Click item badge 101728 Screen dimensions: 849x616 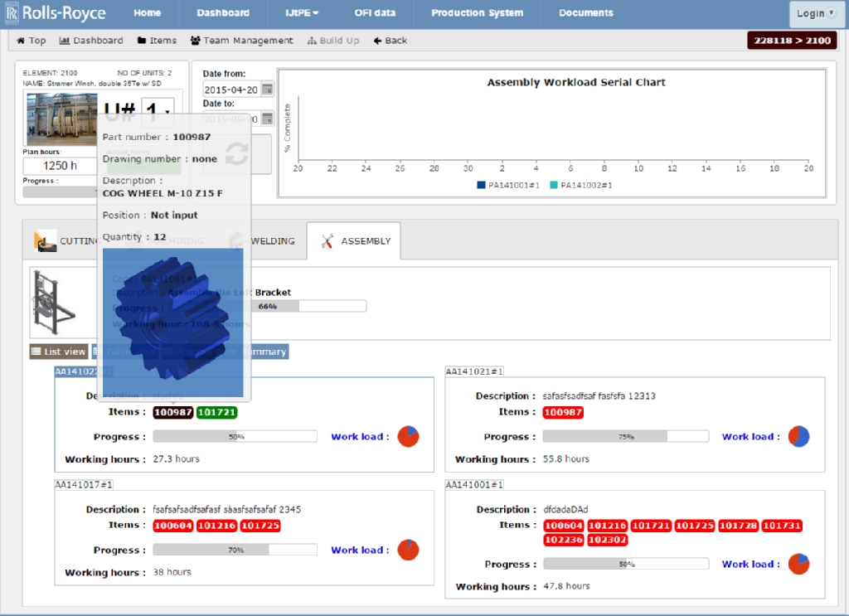(738, 526)
